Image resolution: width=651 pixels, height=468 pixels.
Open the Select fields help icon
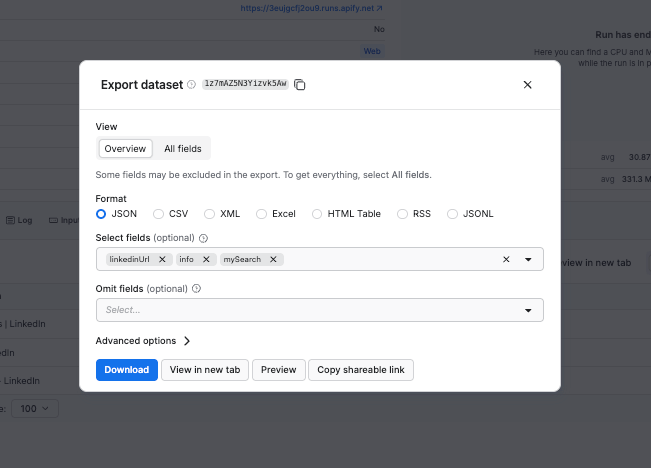click(x=203, y=238)
